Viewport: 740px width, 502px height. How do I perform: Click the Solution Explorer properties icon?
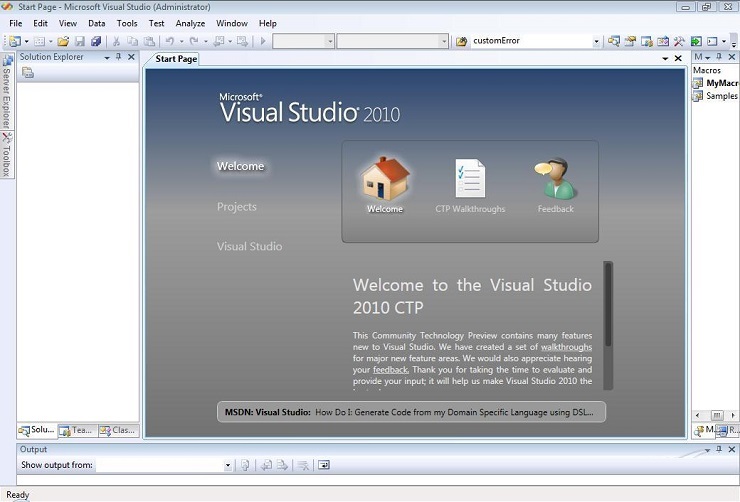pyautogui.click(x=28, y=73)
